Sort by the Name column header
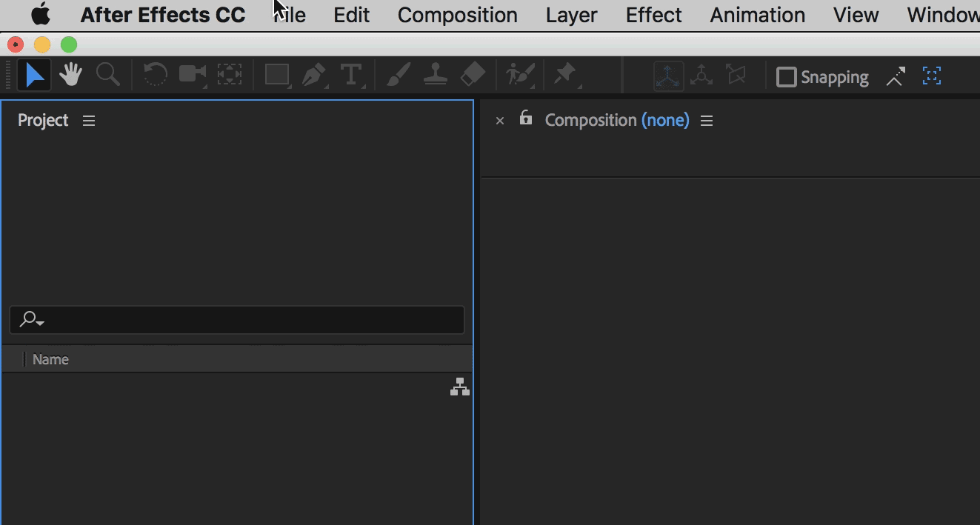Viewport: 980px width, 525px height. (x=50, y=360)
